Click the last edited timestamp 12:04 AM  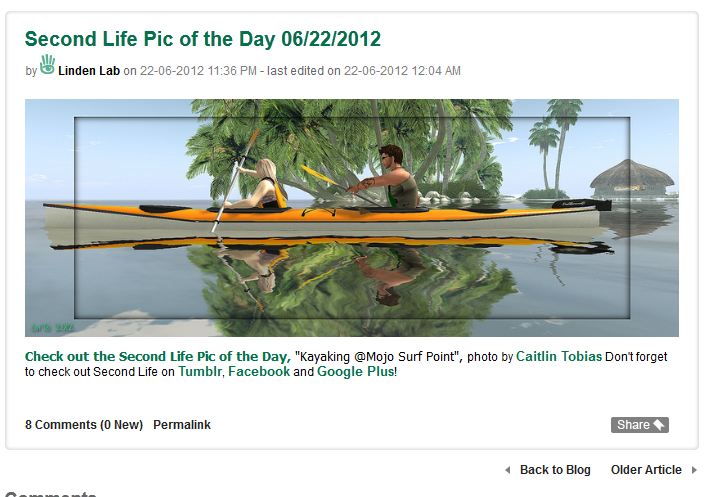pyautogui.click(x=438, y=71)
